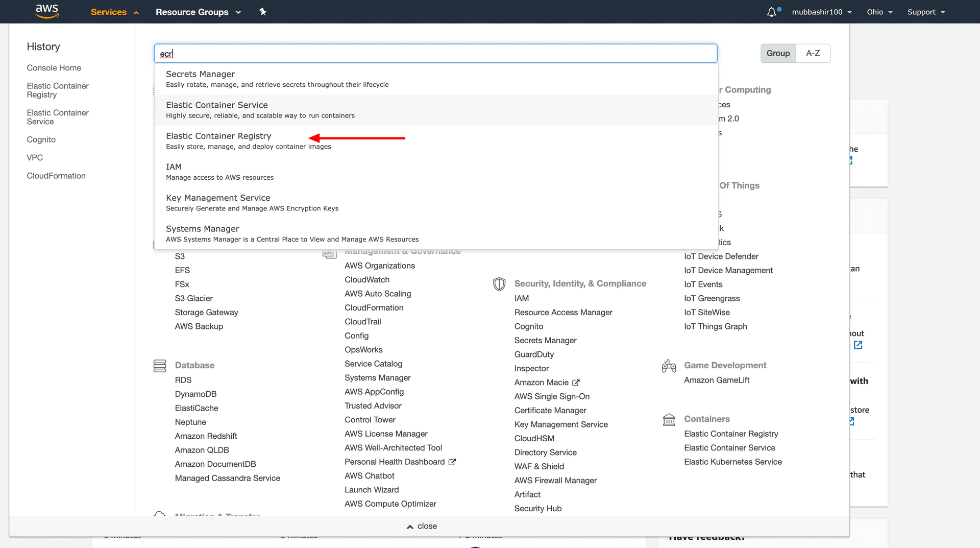Click the Database category icon

point(160,366)
